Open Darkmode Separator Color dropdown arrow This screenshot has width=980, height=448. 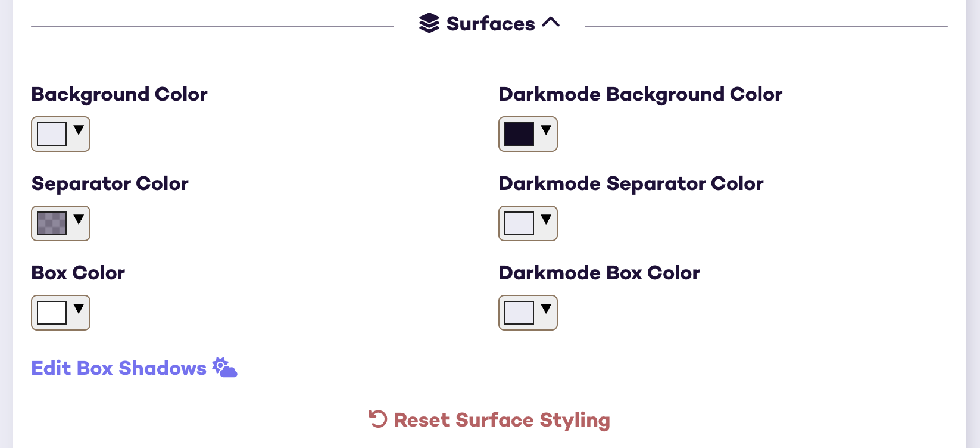[x=546, y=219]
